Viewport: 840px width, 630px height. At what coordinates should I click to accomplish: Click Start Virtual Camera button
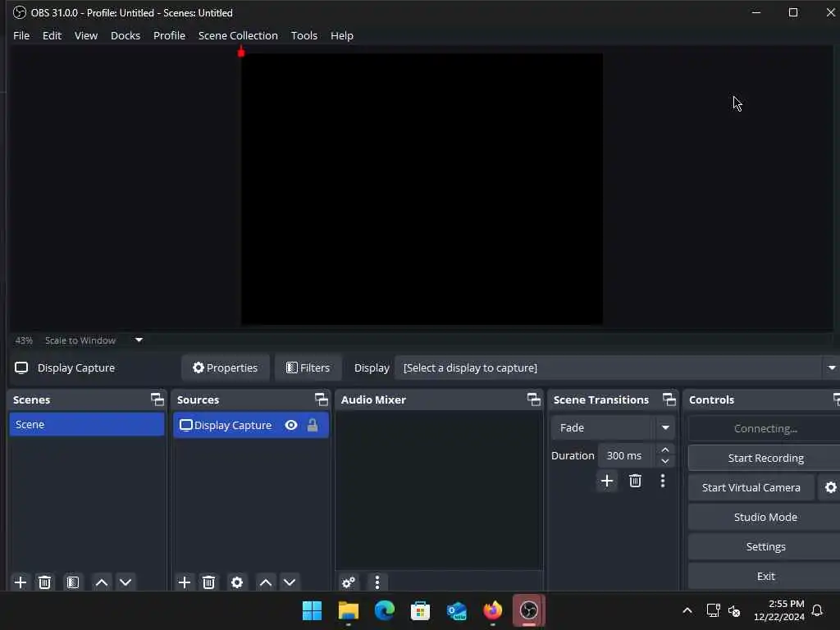pos(751,487)
